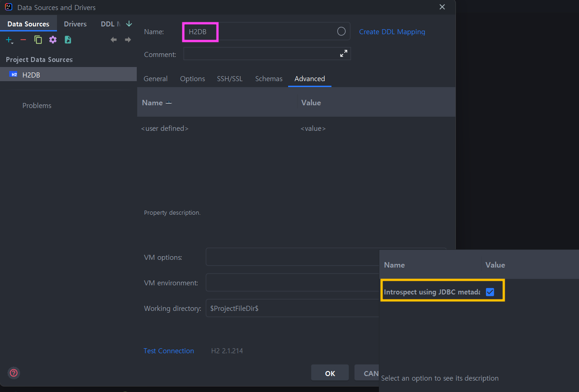Switch to Drivers tab
579x392 pixels.
pos(75,24)
